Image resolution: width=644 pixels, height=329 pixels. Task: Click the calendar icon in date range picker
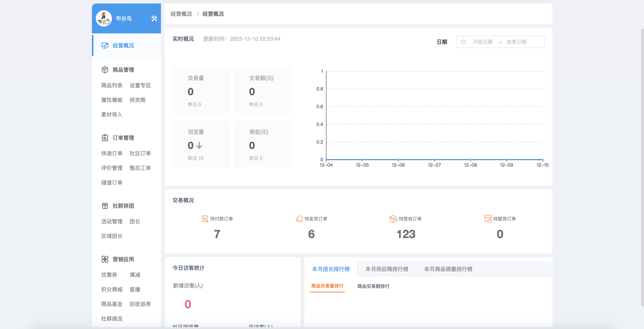click(463, 42)
